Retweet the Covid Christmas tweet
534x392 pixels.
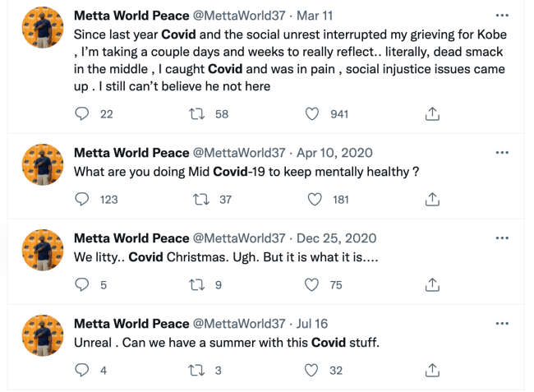[x=197, y=285]
